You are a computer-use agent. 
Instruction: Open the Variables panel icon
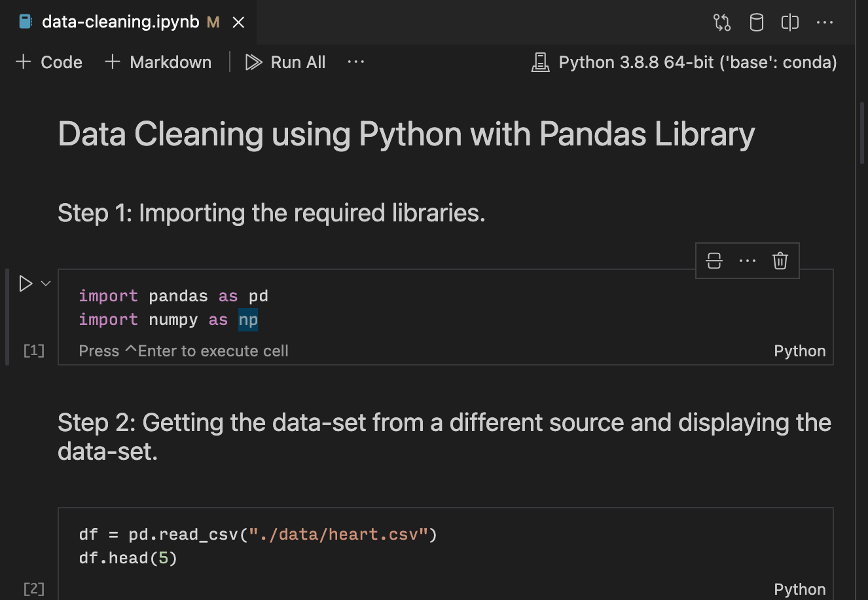756,22
